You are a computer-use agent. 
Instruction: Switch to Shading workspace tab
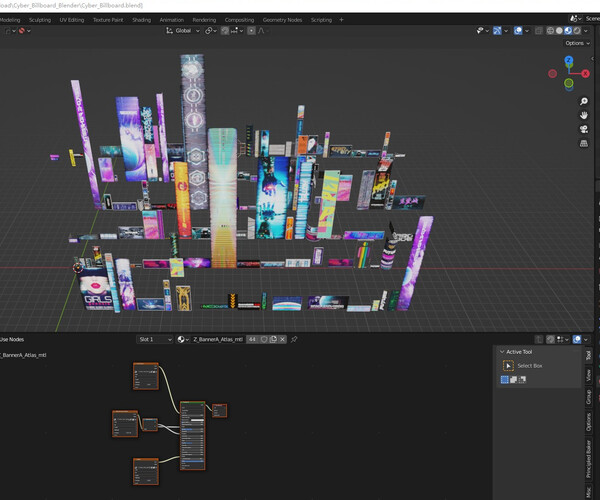[142, 20]
